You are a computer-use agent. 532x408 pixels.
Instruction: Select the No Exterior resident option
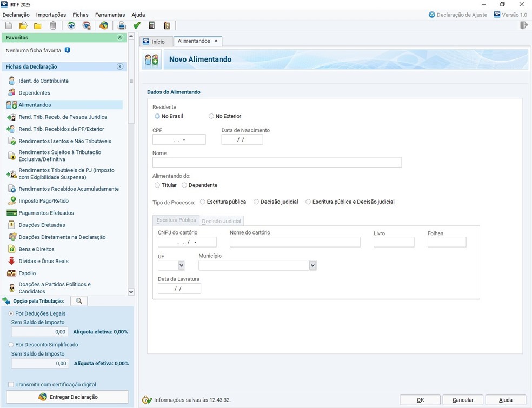(x=211, y=116)
